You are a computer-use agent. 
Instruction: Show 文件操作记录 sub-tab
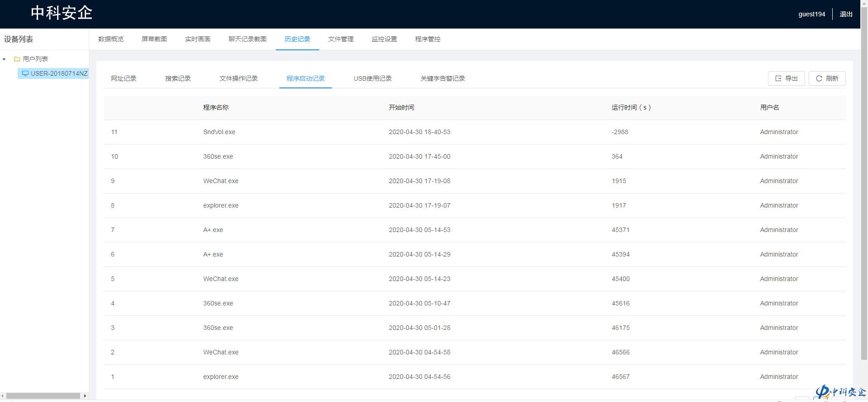click(239, 78)
